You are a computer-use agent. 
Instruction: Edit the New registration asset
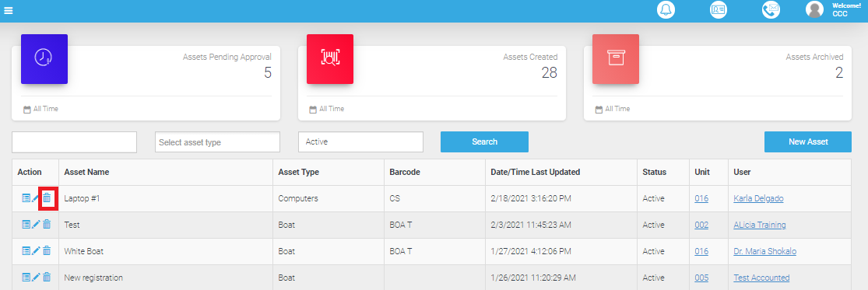tap(36, 278)
